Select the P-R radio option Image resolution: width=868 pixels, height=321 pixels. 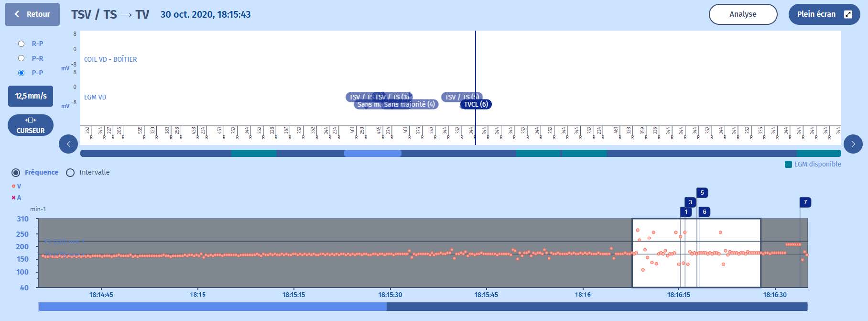tap(22, 58)
